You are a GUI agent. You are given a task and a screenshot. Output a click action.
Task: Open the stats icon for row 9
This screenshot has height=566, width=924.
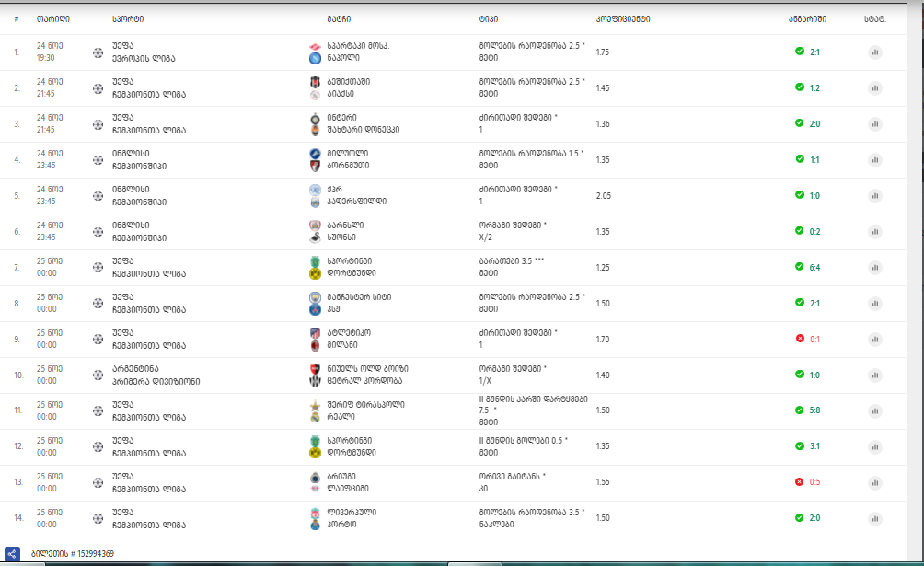pyautogui.click(x=874, y=340)
